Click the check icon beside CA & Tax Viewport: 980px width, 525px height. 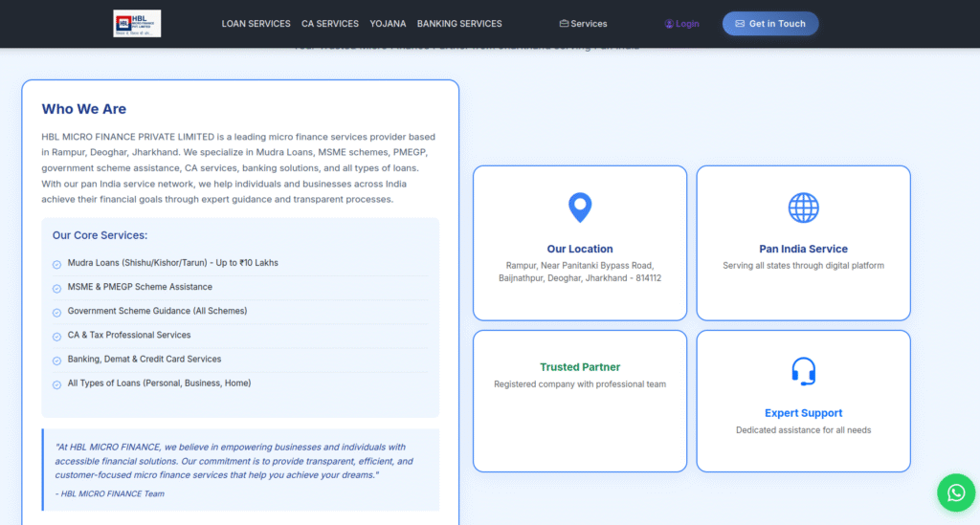tap(56, 338)
